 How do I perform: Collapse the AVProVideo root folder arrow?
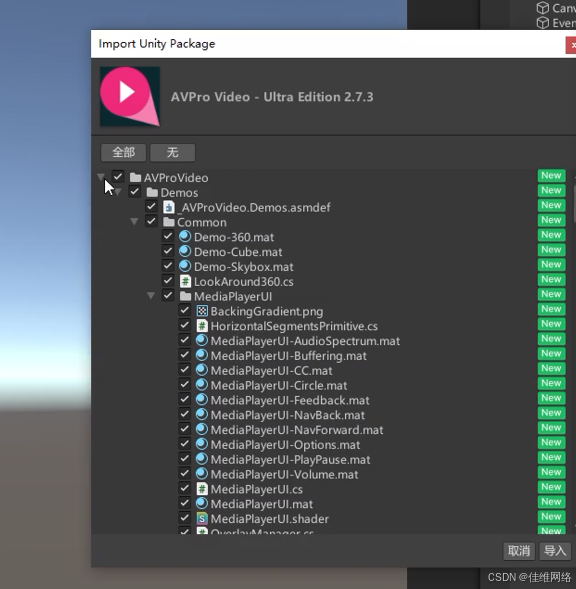[101, 177]
